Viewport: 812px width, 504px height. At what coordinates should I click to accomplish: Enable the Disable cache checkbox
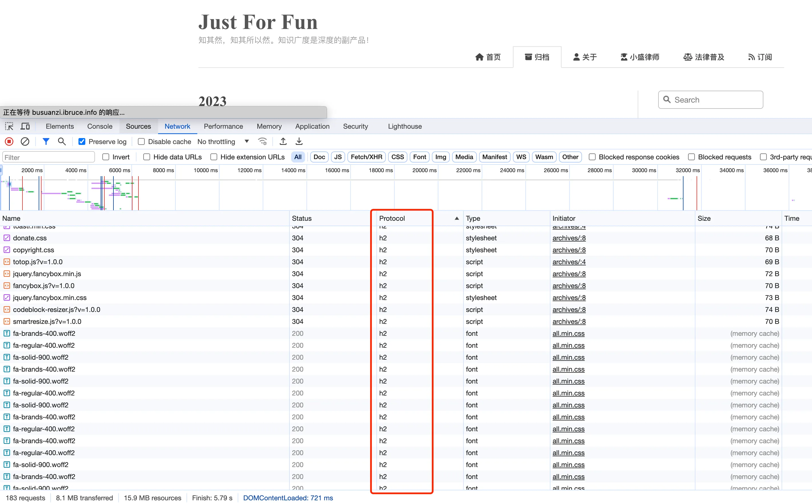[140, 141]
